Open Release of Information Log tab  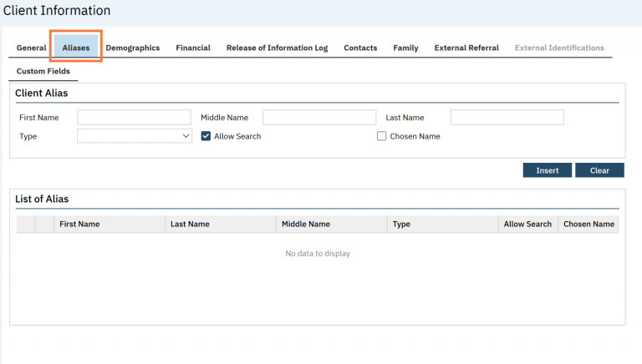(x=277, y=48)
